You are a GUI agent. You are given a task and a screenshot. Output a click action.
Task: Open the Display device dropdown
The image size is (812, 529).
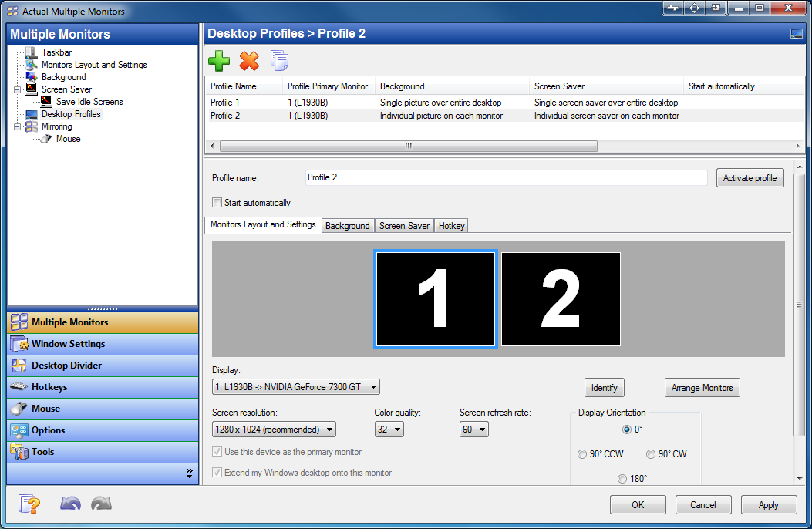(296, 387)
